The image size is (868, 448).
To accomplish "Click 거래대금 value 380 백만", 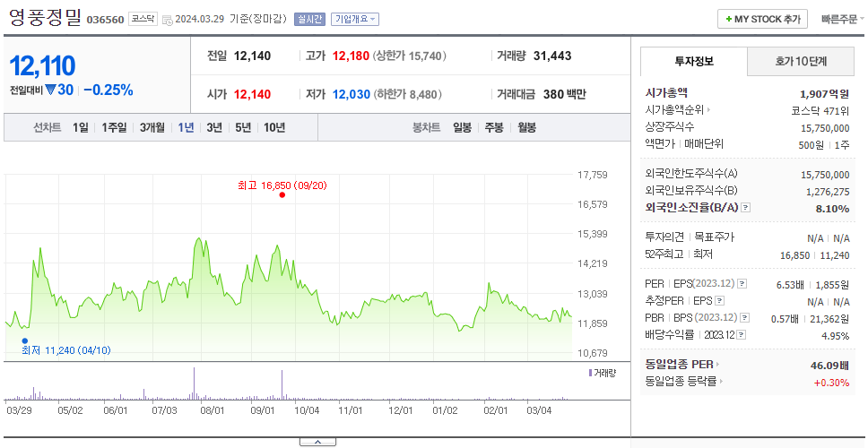I will (x=564, y=95).
